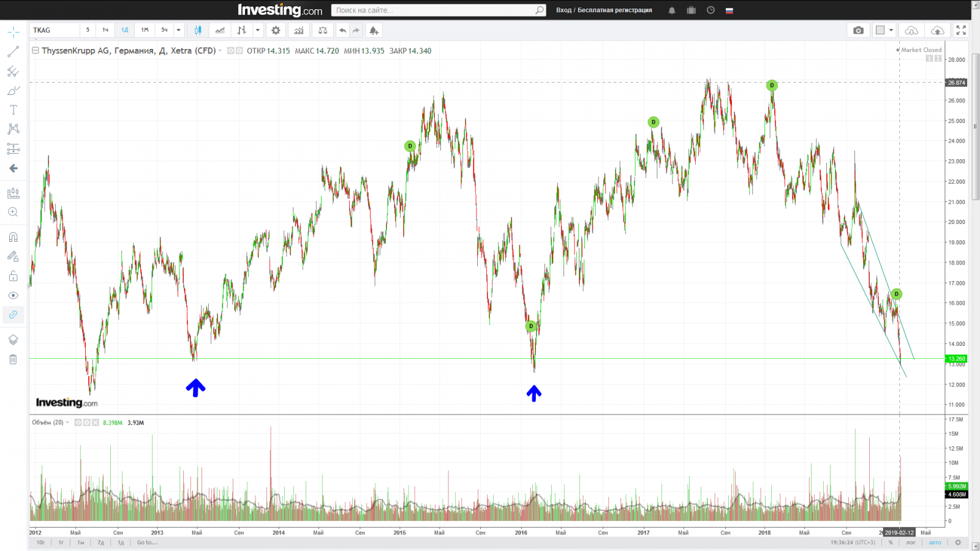The image size is (980, 551).
Task: Open chart settings with the gear icon
Action: point(276,30)
